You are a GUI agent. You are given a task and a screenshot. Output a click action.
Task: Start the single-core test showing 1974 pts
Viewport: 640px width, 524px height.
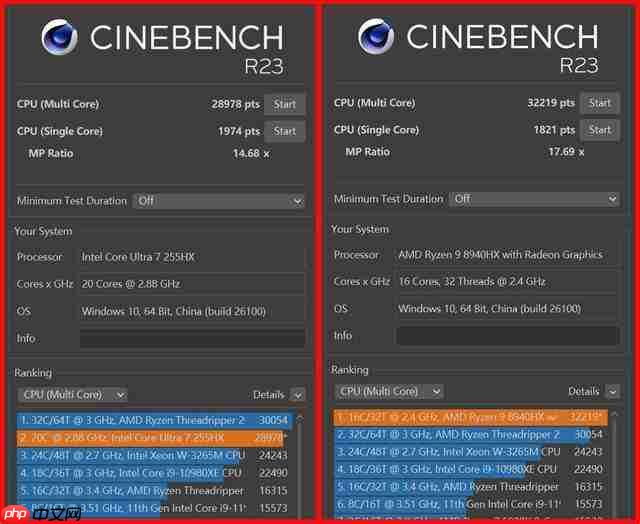click(285, 131)
